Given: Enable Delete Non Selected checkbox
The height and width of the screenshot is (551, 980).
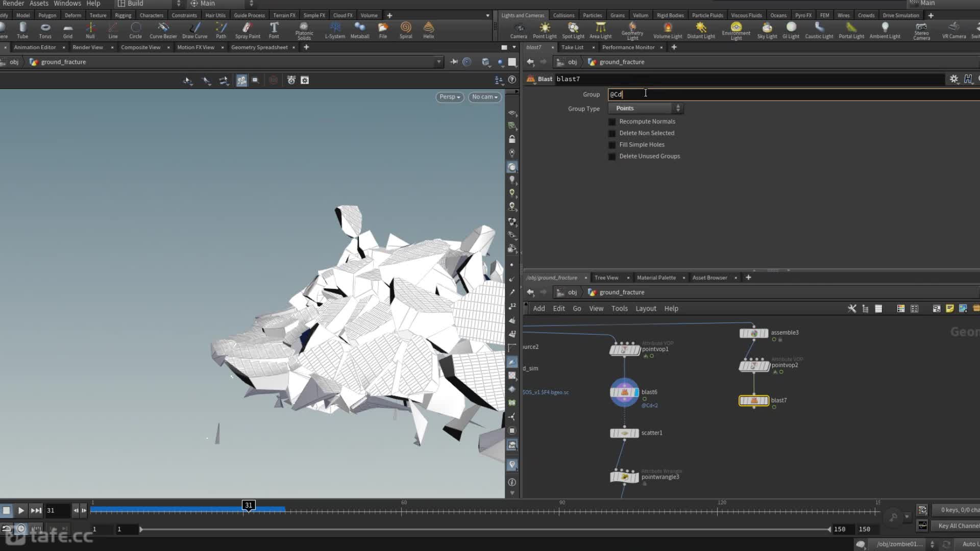Looking at the screenshot, I should coord(612,134).
